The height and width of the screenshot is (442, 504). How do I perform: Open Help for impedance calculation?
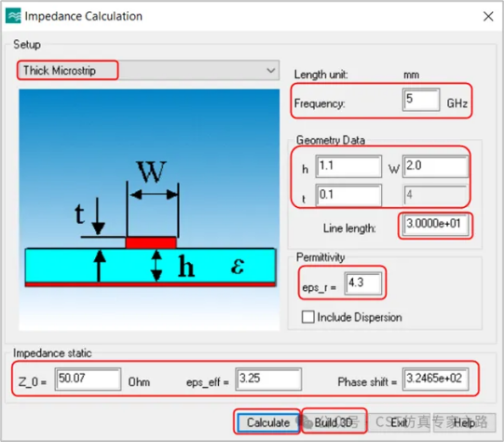point(464,422)
